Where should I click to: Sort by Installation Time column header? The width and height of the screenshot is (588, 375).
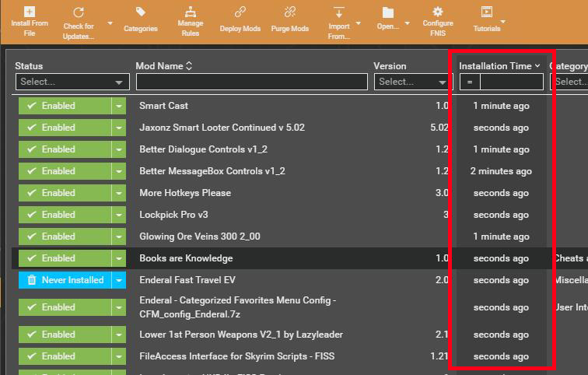pos(499,66)
